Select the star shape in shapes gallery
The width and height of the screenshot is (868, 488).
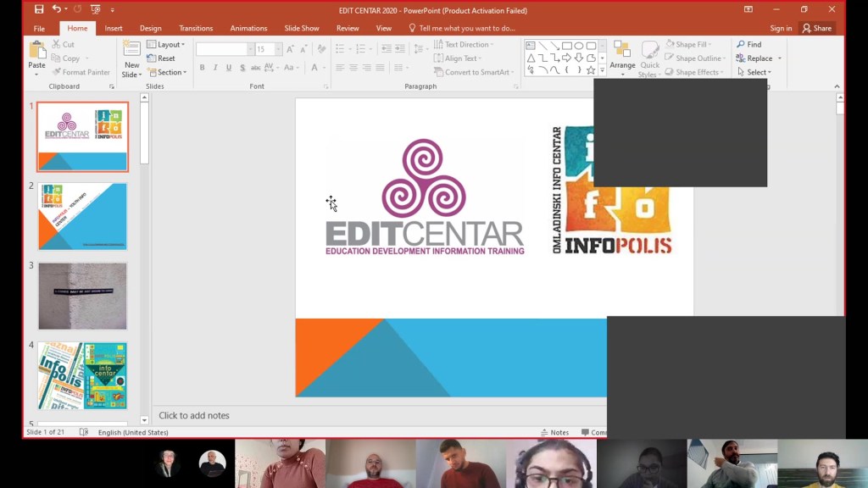(x=591, y=70)
